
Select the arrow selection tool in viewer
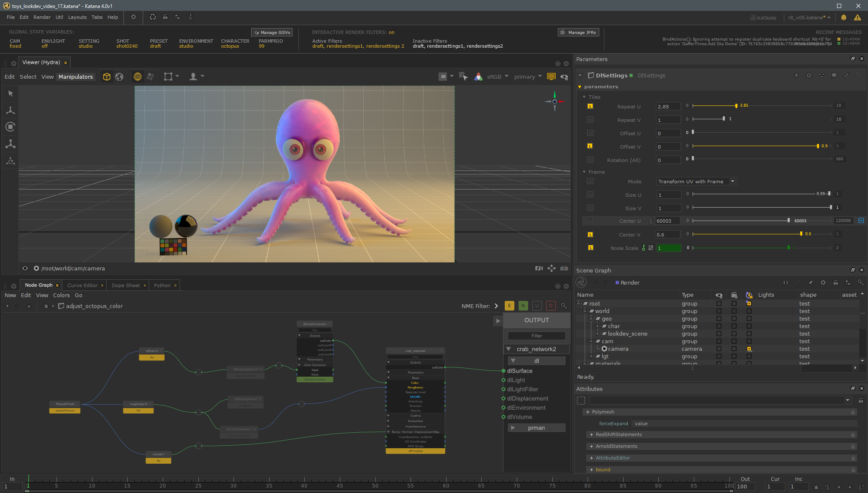point(10,93)
